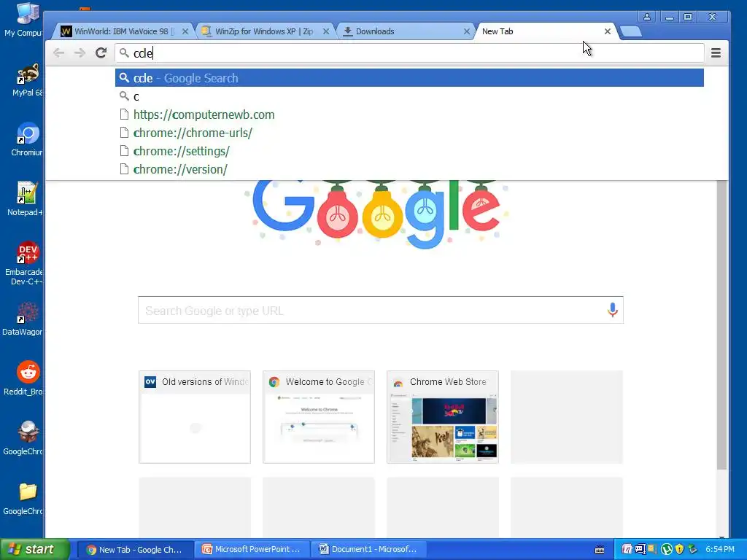Click the browser forward arrow
Viewport: 747px width, 560px height.
pyautogui.click(x=80, y=52)
